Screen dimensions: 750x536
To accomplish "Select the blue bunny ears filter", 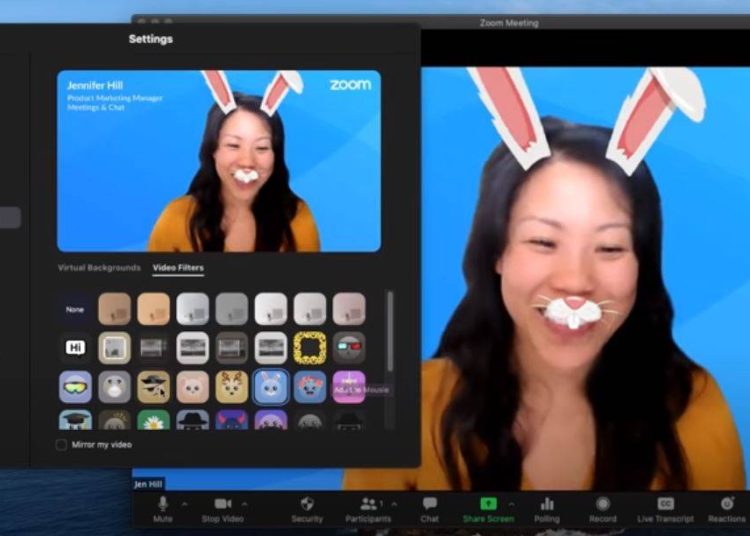I will click(x=271, y=386).
